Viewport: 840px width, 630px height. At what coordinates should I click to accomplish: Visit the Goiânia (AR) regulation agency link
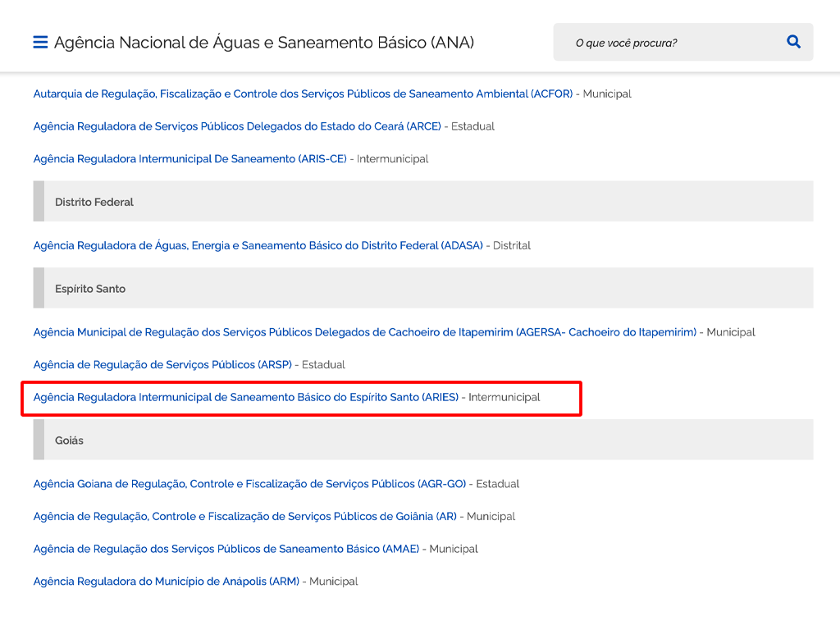point(244,517)
